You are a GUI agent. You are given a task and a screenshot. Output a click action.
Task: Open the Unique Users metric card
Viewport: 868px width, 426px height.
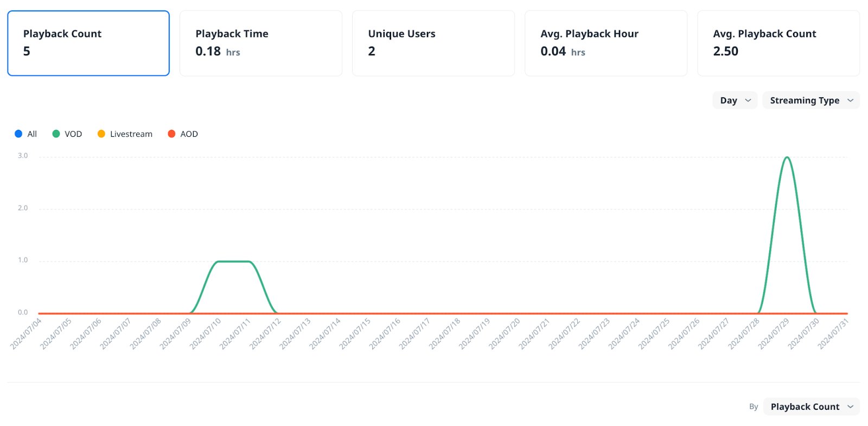pos(433,43)
